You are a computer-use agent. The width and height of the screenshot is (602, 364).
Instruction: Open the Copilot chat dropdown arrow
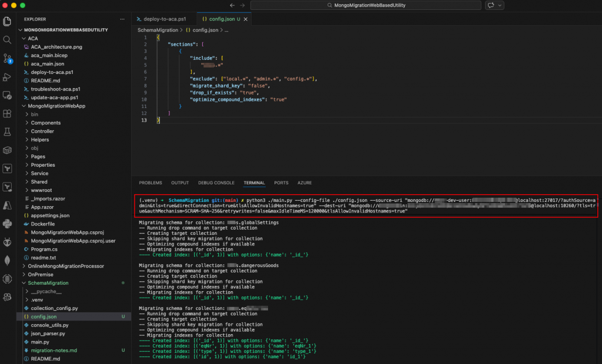pyautogui.click(x=500, y=5)
